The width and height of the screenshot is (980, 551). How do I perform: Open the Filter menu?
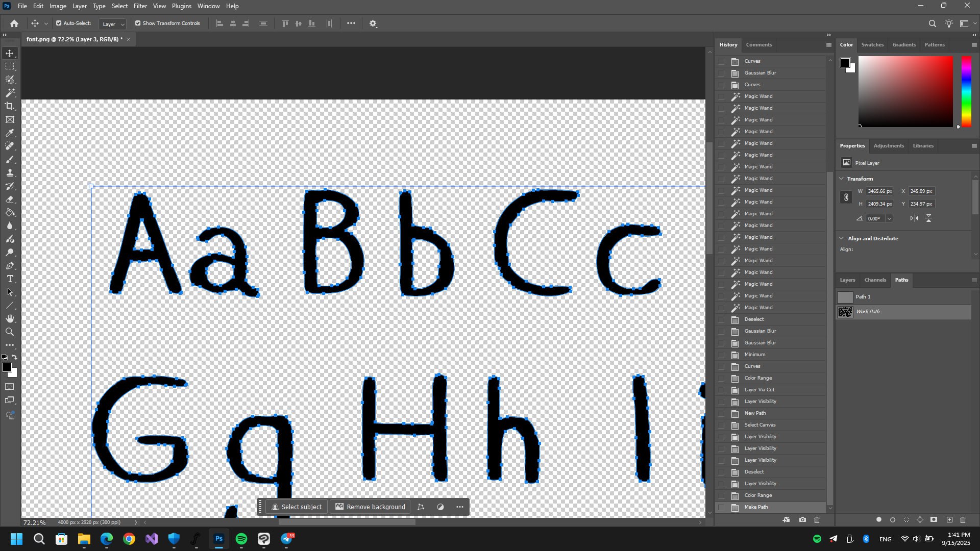(x=140, y=6)
